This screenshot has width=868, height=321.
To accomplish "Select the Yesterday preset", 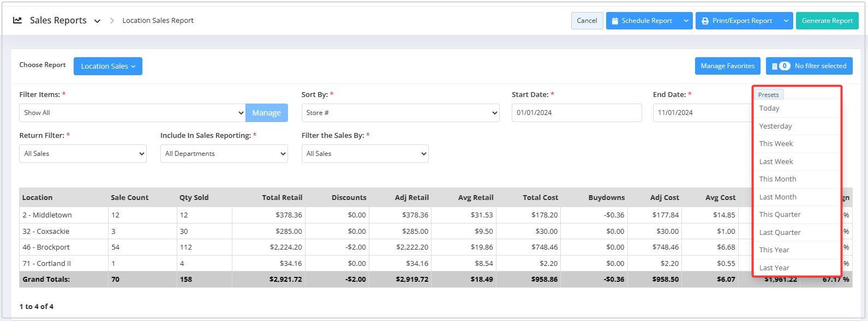I will tap(796, 126).
